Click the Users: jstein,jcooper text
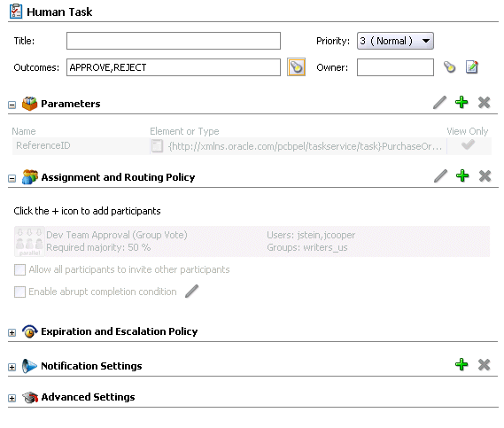The height and width of the screenshot is (428, 504). (x=311, y=235)
